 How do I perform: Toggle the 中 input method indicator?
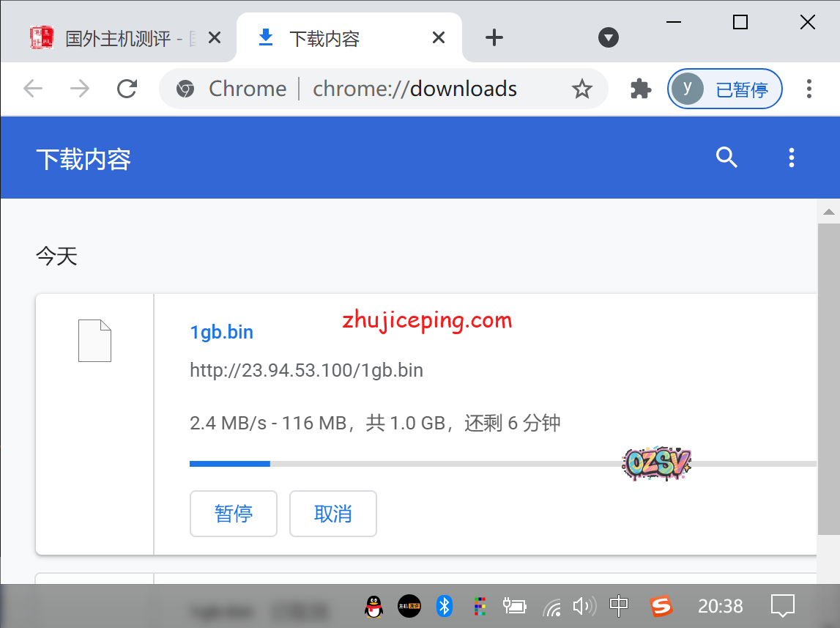coord(619,606)
